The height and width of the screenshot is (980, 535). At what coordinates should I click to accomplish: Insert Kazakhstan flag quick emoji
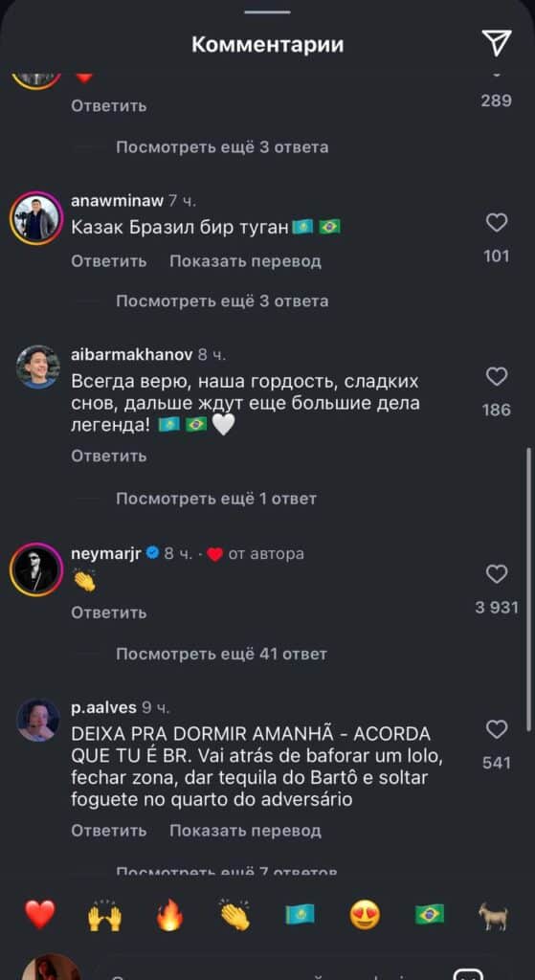coord(300,915)
